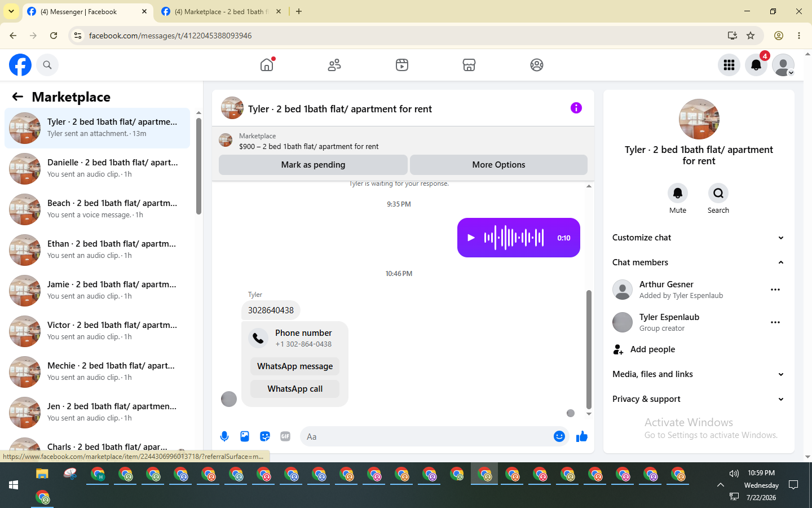This screenshot has height=508, width=812.
Task: Show hidden system tray icons
Action: click(x=720, y=485)
